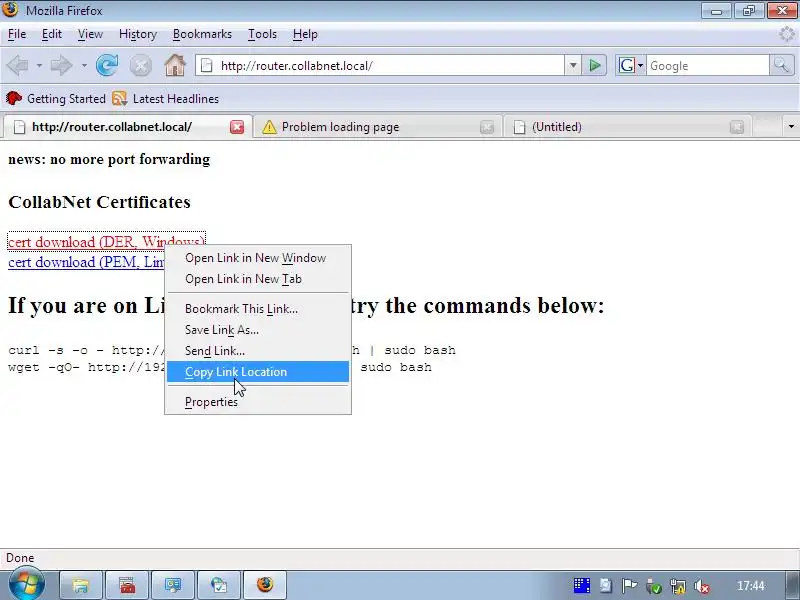Viewport: 800px width, 600px height.
Task: Open the list all tabs dropdown
Action: pos(791,127)
